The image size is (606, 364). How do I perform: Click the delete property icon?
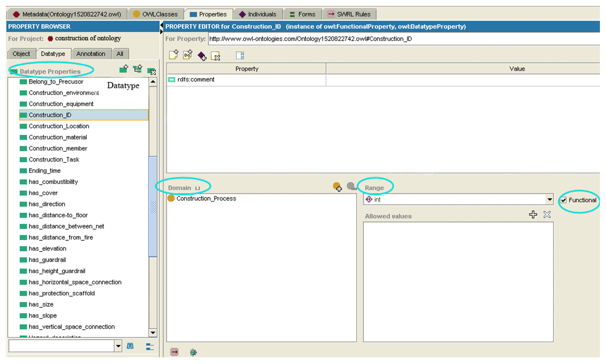coord(151,71)
